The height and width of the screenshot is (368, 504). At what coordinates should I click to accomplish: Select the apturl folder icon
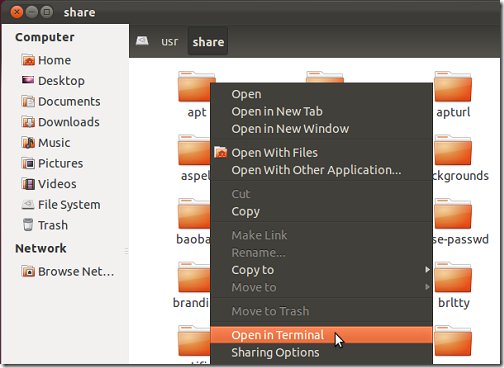pyautogui.click(x=453, y=87)
